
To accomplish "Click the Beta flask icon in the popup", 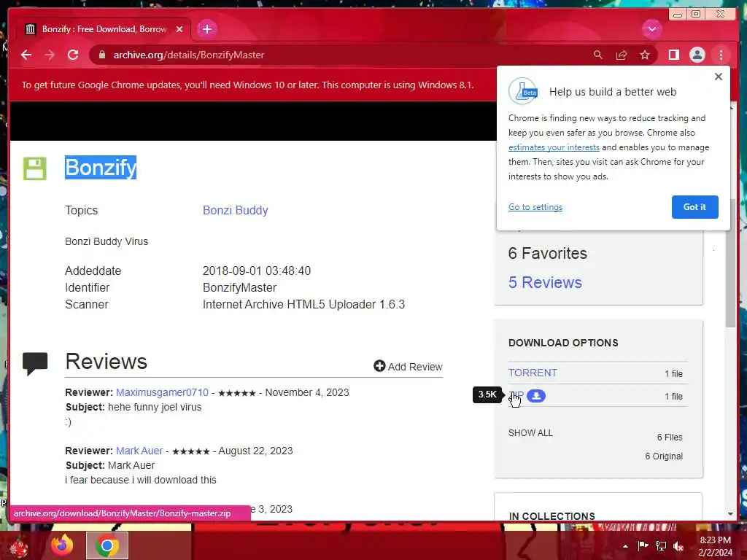I will click(x=523, y=90).
